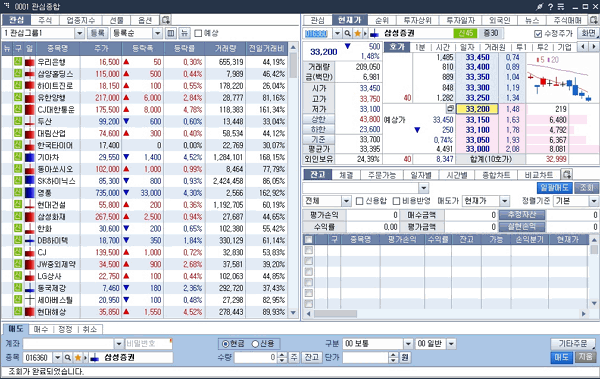This screenshot has width=600, height=379.
Task: Click the balance table horizontal scrollbar
Action: point(446,314)
